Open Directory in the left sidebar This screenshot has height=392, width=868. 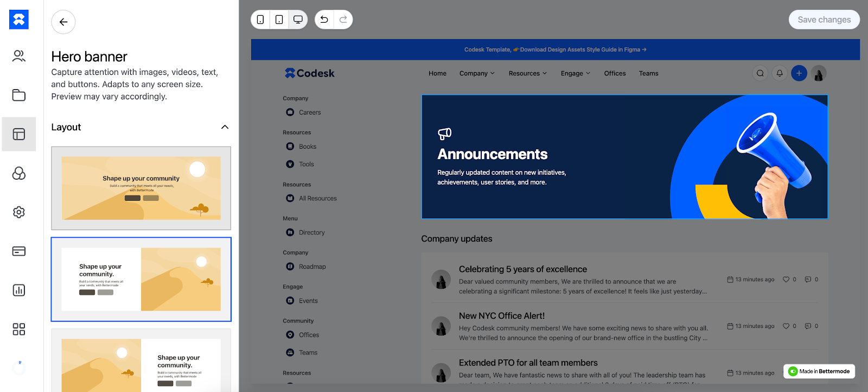pyautogui.click(x=305, y=232)
